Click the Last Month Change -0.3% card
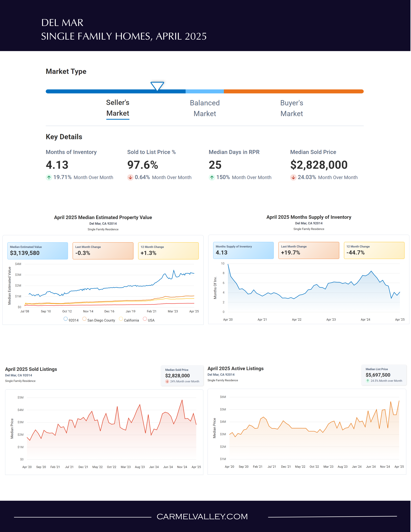 (103, 251)
